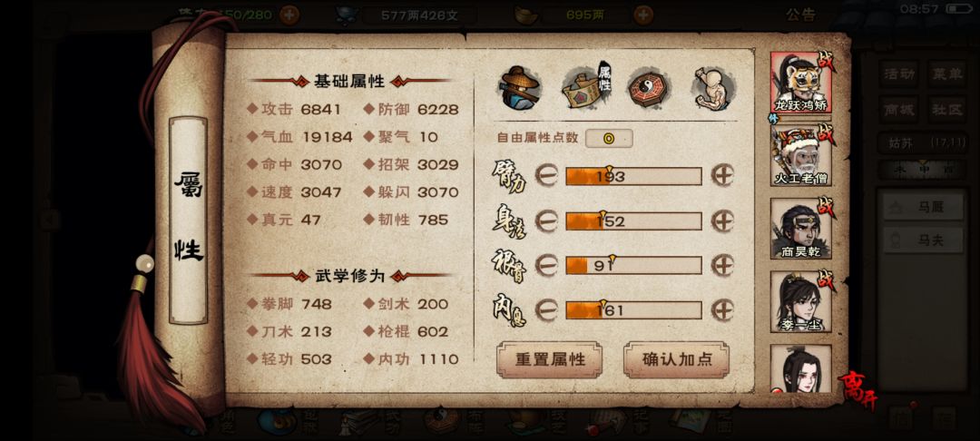980x441 pixels.
Task: Click the 根骨 attribute slider bar
Action: (633, 266)
